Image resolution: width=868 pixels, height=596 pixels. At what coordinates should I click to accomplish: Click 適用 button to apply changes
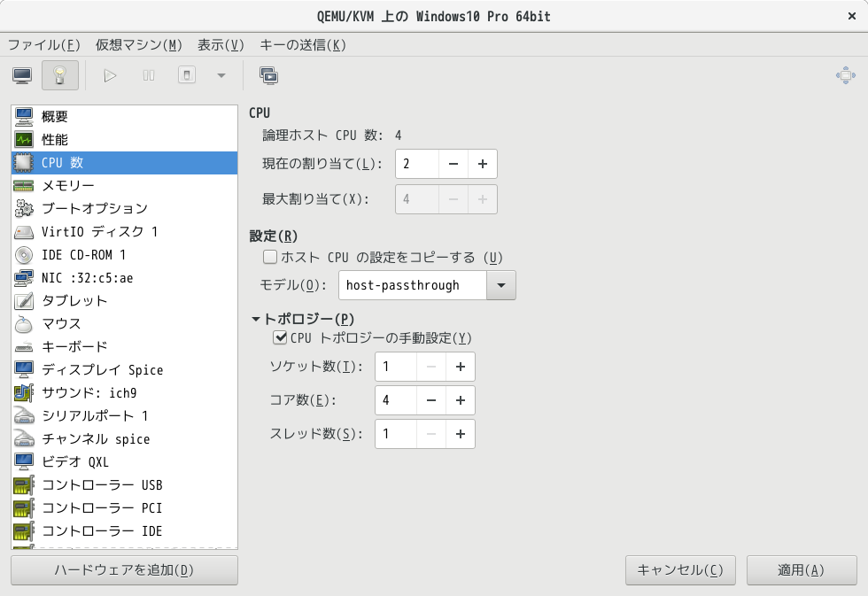point(802,570)
